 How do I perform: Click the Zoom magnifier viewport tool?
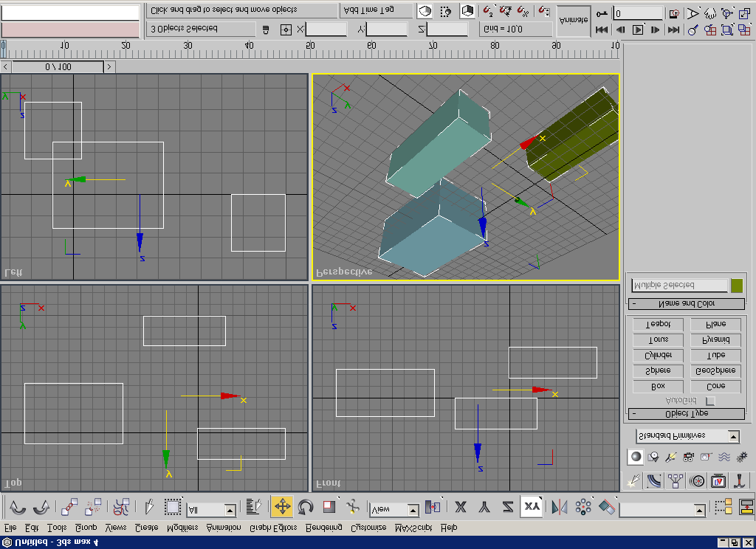tap(693, 30)
